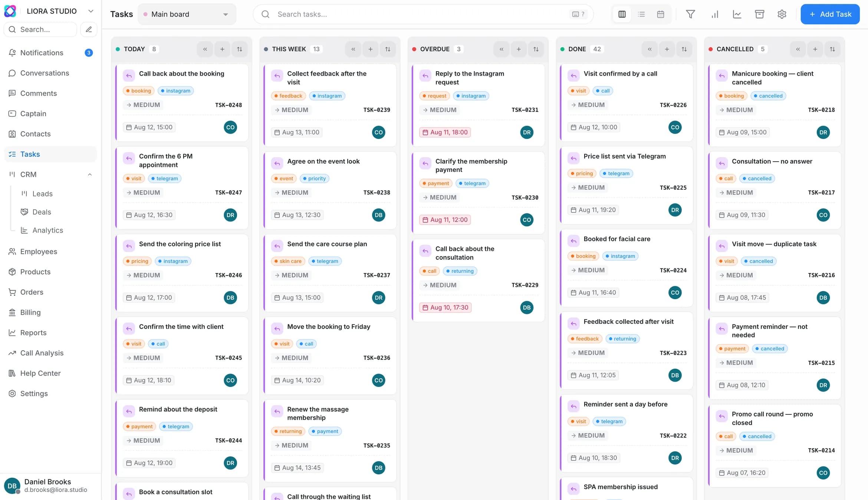Open due date Aug 13, 11:00 picker
The height and width of the screenshot is (500, 868).
(x=297, y=132)
